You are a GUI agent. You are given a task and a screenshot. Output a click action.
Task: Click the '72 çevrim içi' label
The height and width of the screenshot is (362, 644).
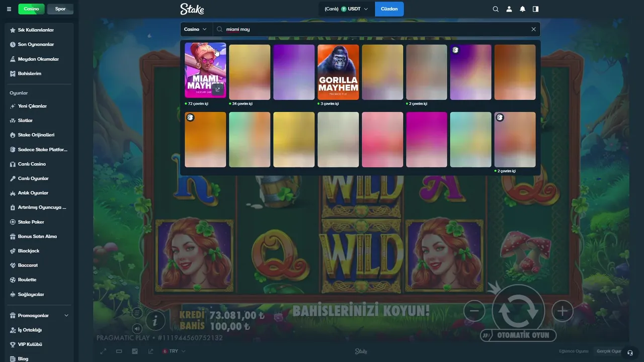tap(198, 104)
